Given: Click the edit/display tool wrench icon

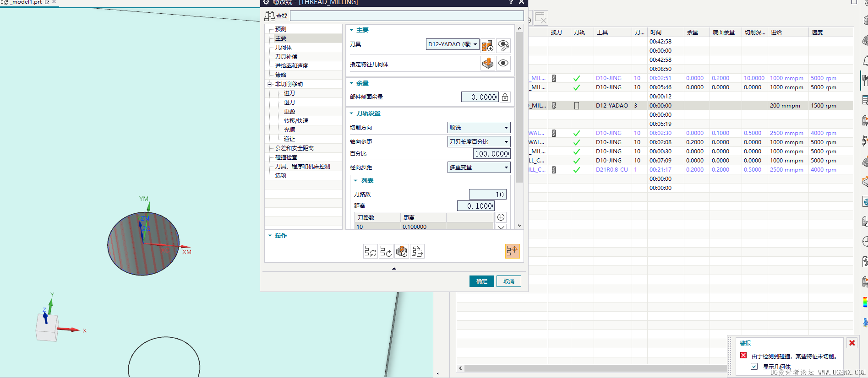Looking at the screenshot, I should tap(503, 45).
